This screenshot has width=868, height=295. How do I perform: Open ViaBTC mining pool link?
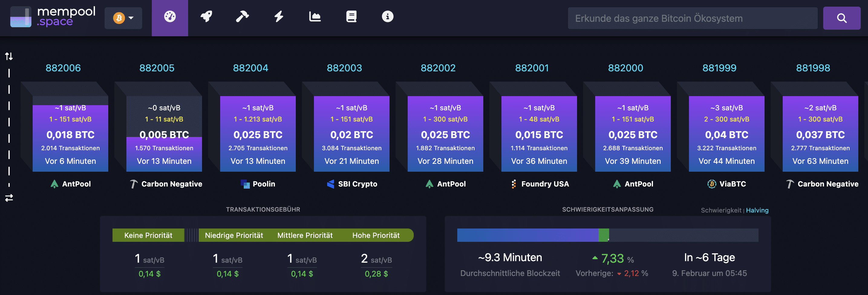point(726,184)
